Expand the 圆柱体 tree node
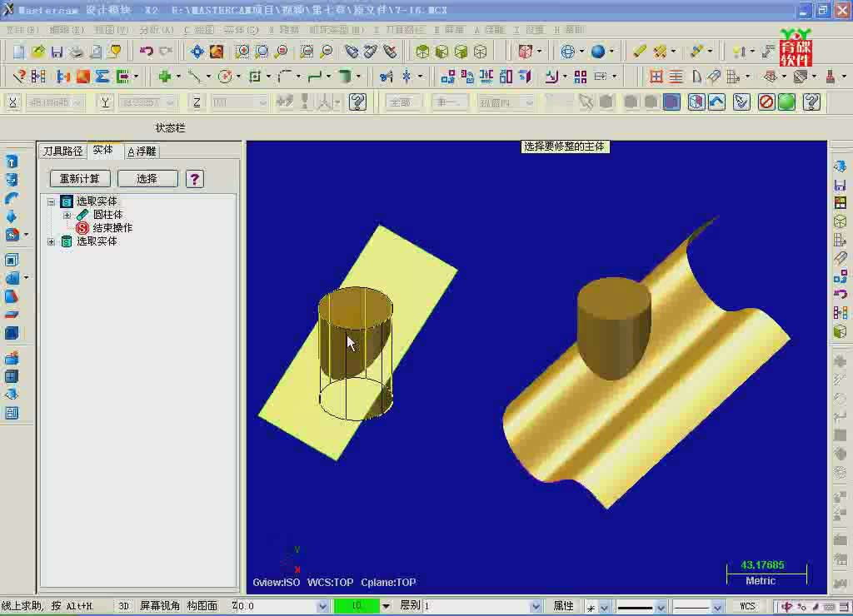This screenshot has width=853, height=616. tap(67, 216)
